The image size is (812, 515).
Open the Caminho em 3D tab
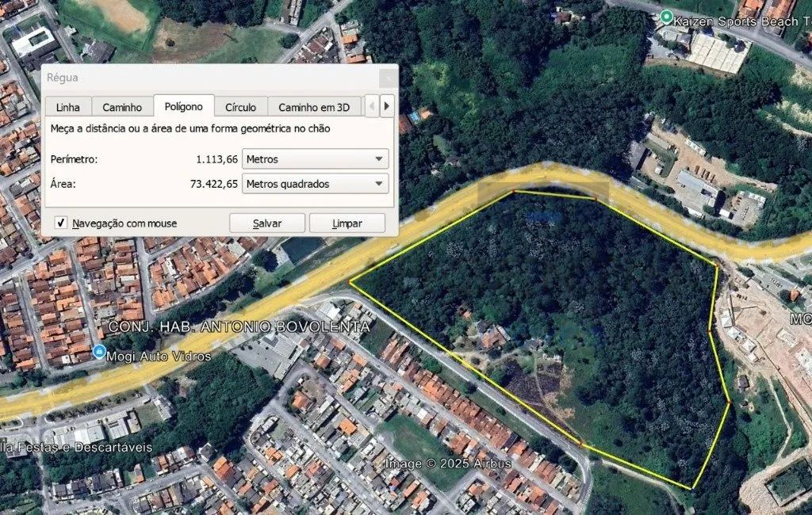click(314, 107)
